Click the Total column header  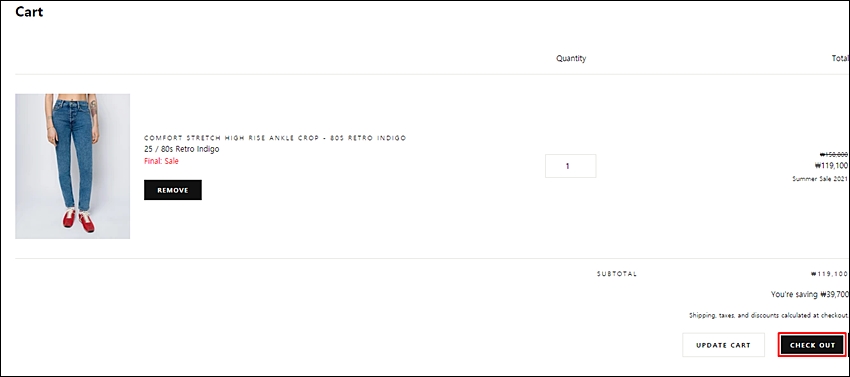pyautogui.click(x=840, y=58)
